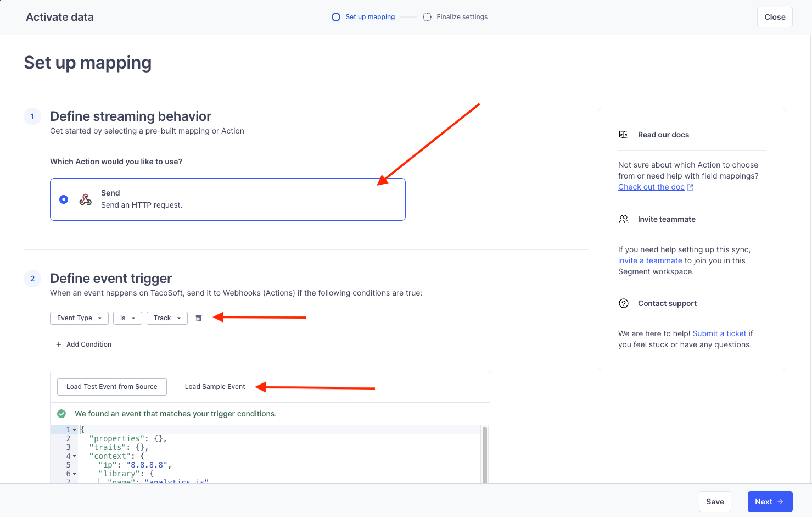This screenshot has width=812, height=517.
Task: Click the book icon next to Read our docs
Action: [x=623, y=134]
